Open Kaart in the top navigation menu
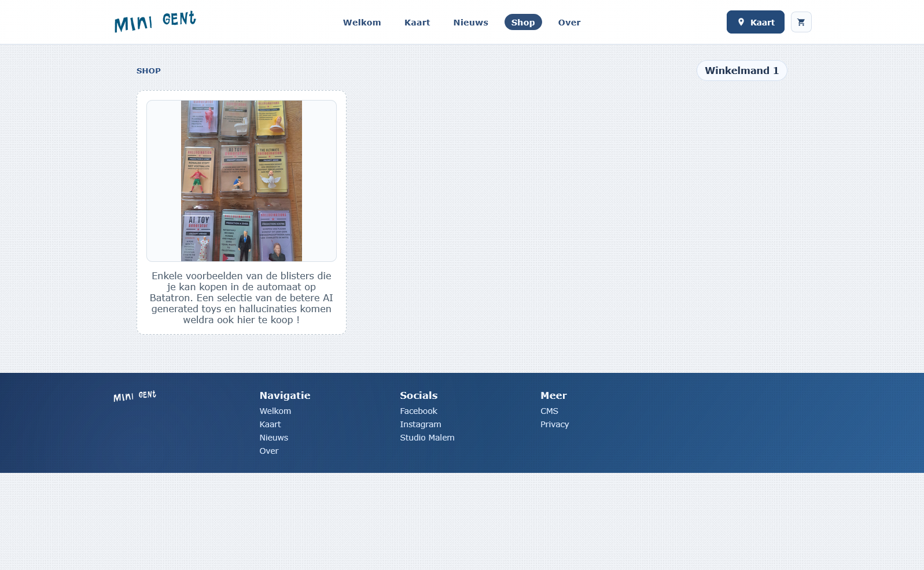 tap(417, 23)
